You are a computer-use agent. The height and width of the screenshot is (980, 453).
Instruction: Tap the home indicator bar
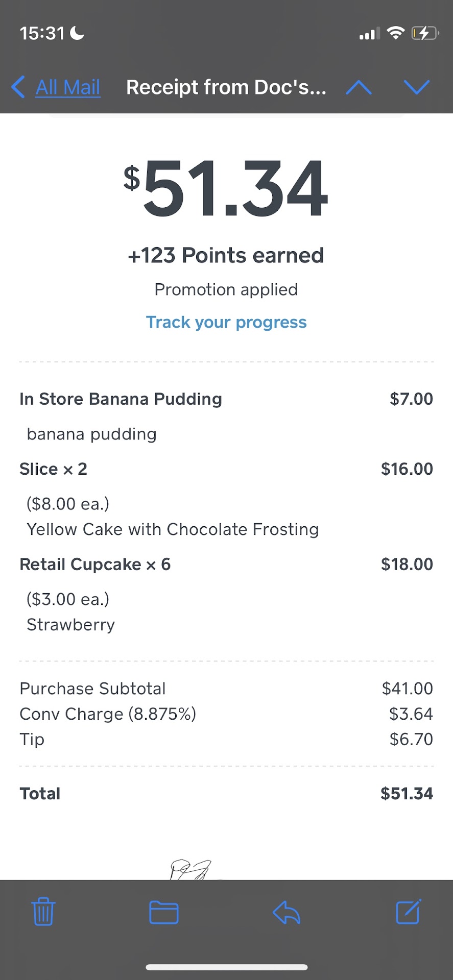[x=226, y=967]
